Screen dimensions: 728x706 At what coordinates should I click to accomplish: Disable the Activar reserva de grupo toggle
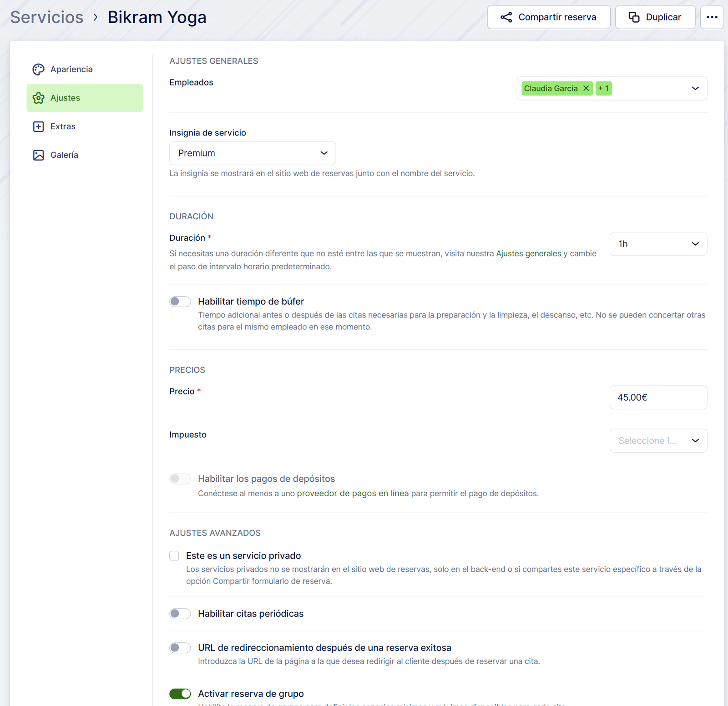pyautogui.click(x=180, y=694)
